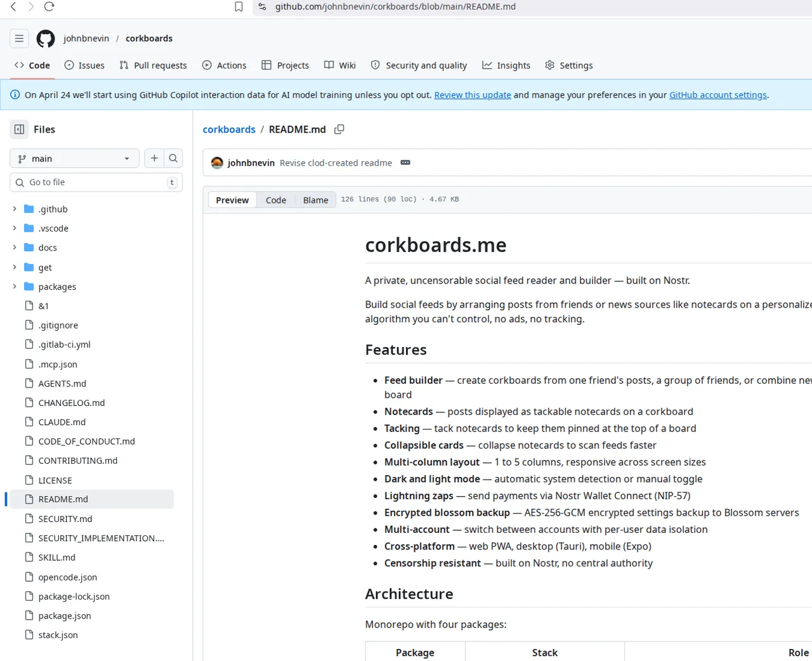Switch to the Code view
Screen dimensions: 812x661
pyautogui.click(x=276, y=200)
